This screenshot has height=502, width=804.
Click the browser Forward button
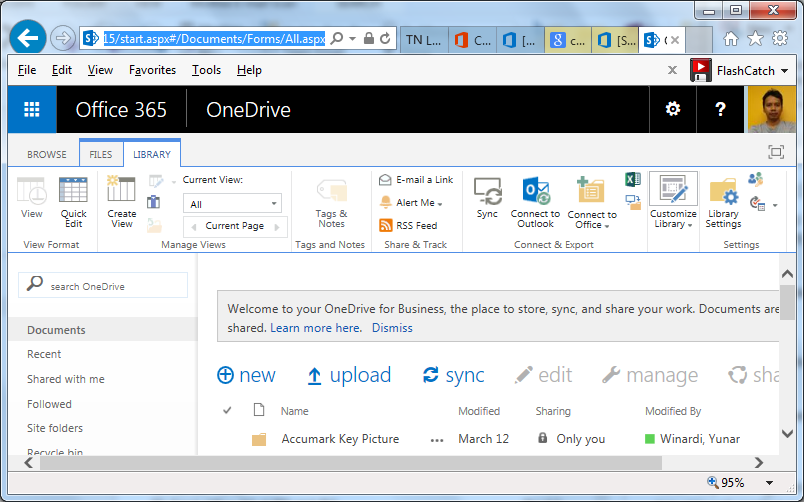click(x=63, y=38)
